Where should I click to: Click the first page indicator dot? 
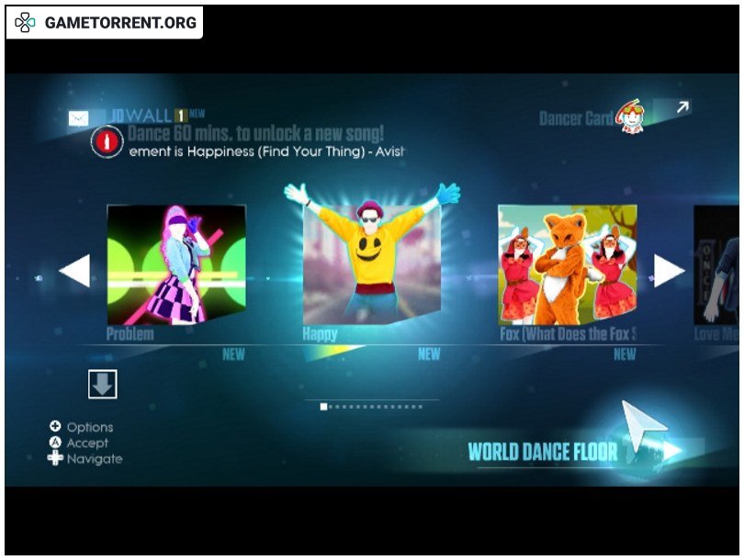323,407
